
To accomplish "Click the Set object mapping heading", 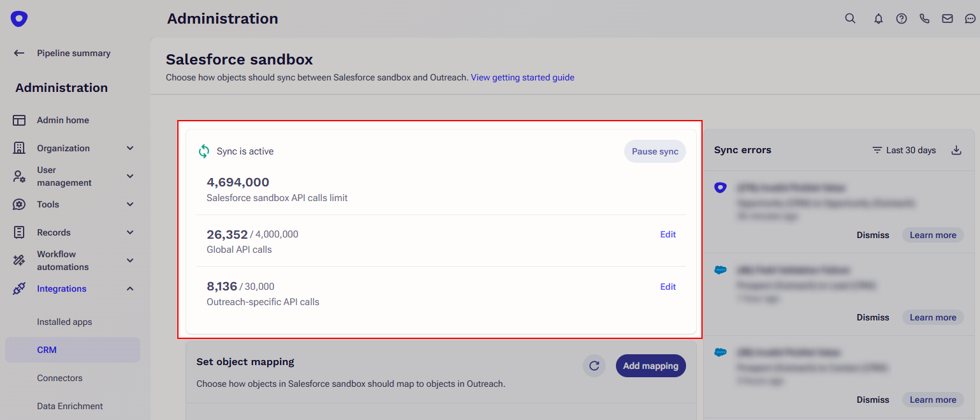I will pos(245,361).
